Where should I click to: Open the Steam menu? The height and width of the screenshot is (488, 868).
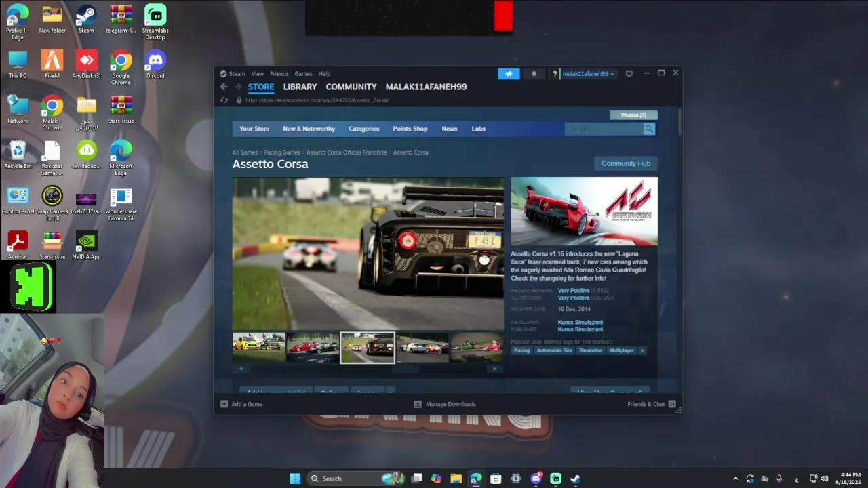click(237, 74)
